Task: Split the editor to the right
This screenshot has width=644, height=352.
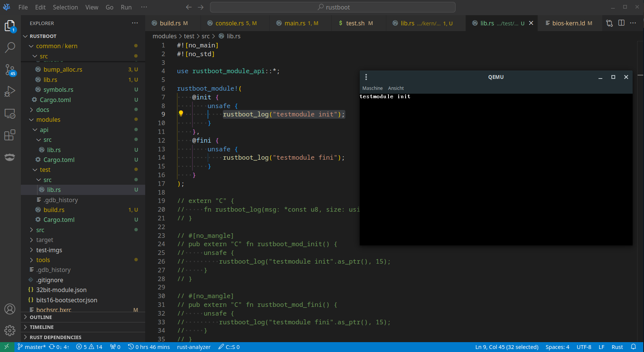Action: [x=621, y=23]
